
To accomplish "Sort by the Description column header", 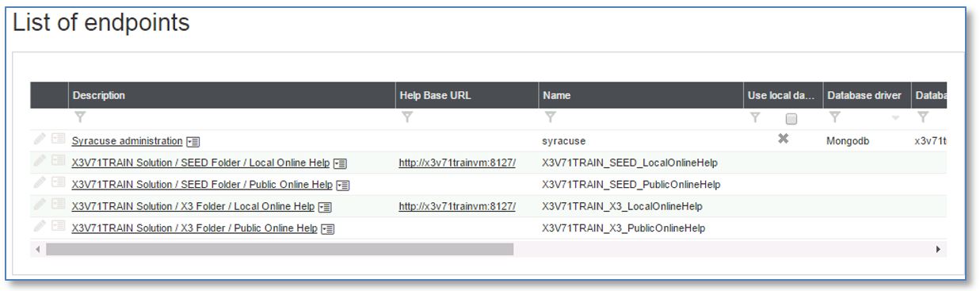I will 99,95.
